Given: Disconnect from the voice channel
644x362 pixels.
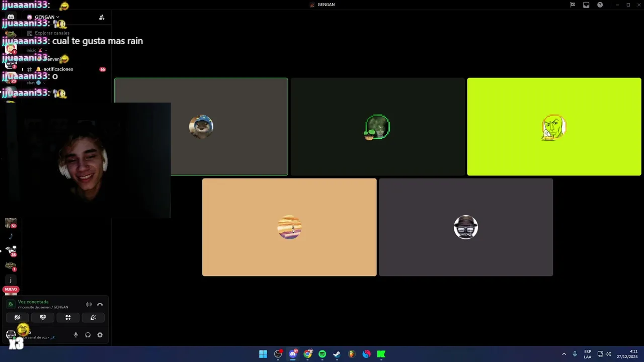Looking at the screenshot, I should click(100, 305).
